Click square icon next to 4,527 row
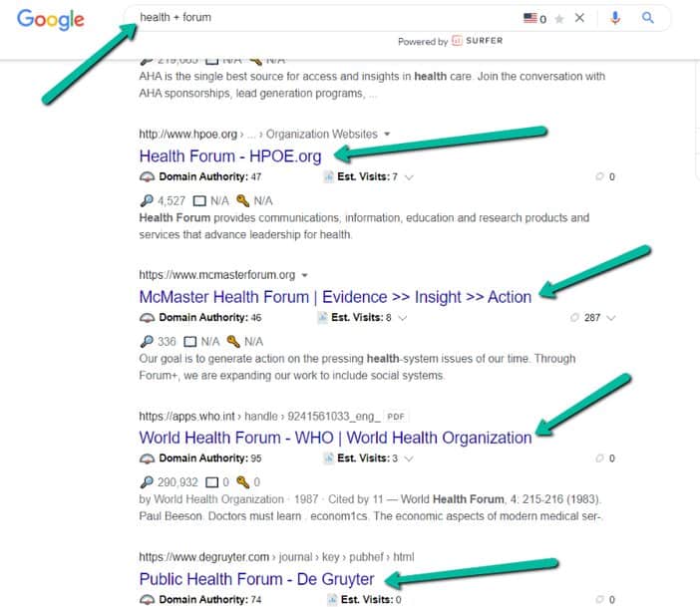 pyautogui.click(x=199, y=201)
